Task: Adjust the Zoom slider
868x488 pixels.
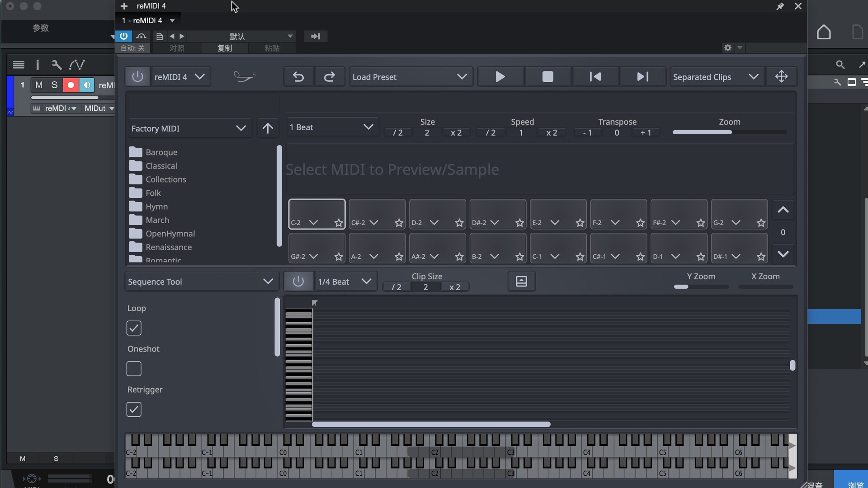Action: (x=730, y=132)
